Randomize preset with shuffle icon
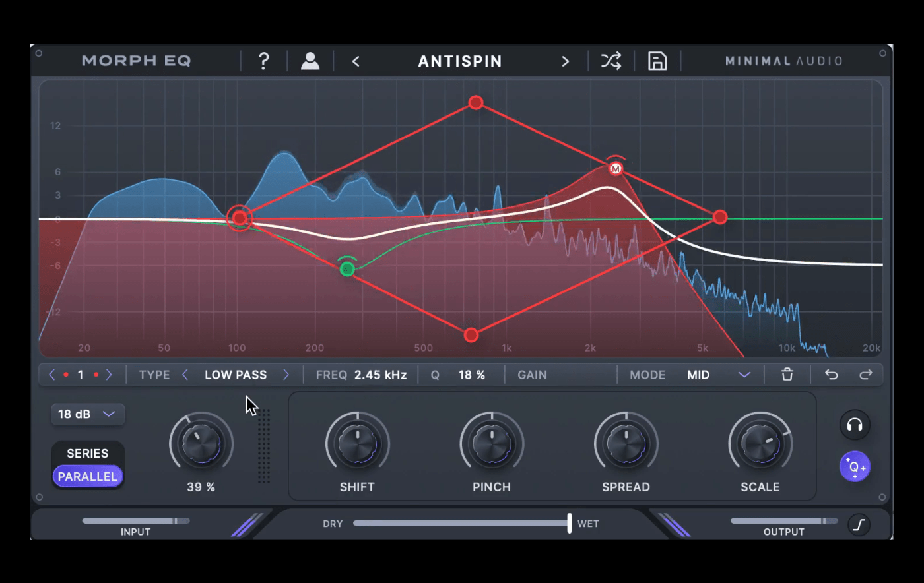 point(611,61)
